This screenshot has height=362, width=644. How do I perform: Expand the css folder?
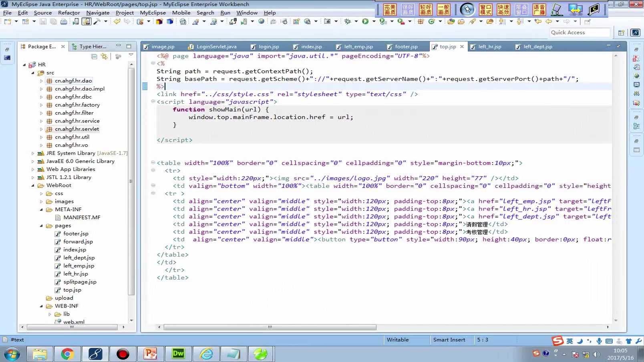[41, 193]
